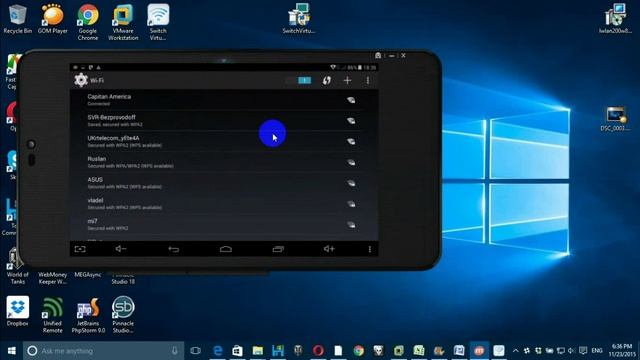Tap signal icon of Capitan America row

pyautogui.click(x=351, y=100)
